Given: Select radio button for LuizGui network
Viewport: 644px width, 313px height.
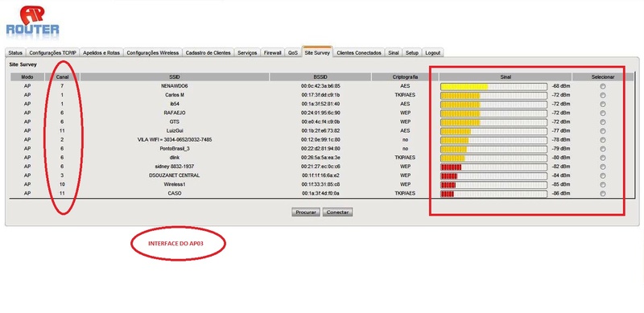Looking at the screenshot, I should tap(602, 131).
